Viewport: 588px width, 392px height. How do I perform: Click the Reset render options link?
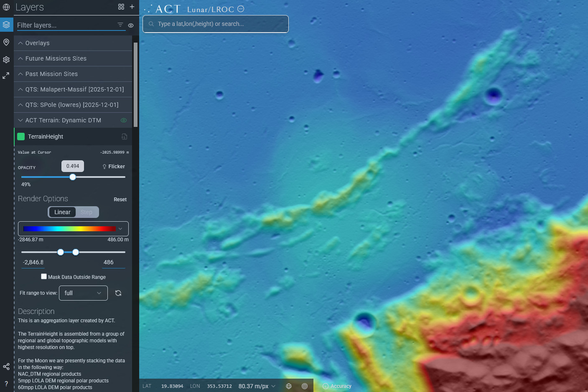coord(120,200)
